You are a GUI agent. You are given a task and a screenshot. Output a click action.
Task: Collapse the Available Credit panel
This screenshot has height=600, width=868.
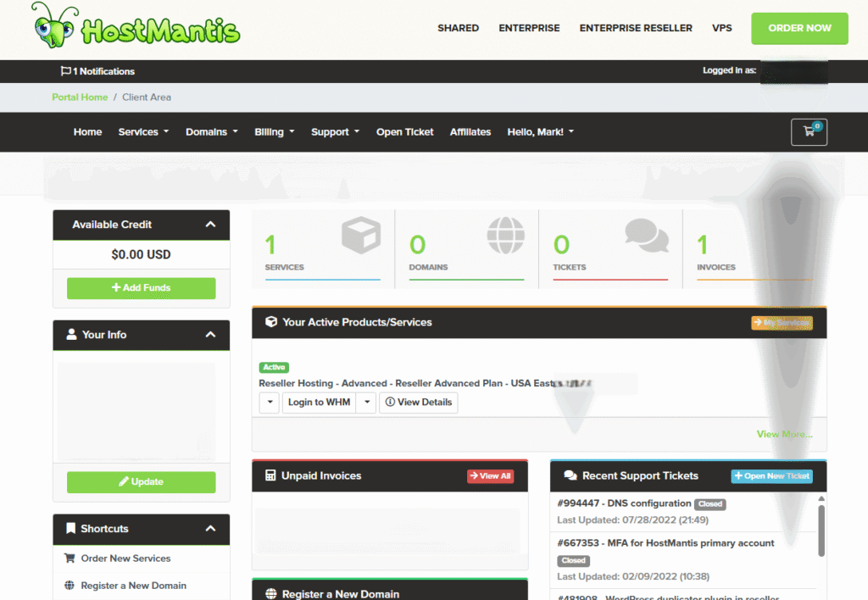[x=210, y=225]
